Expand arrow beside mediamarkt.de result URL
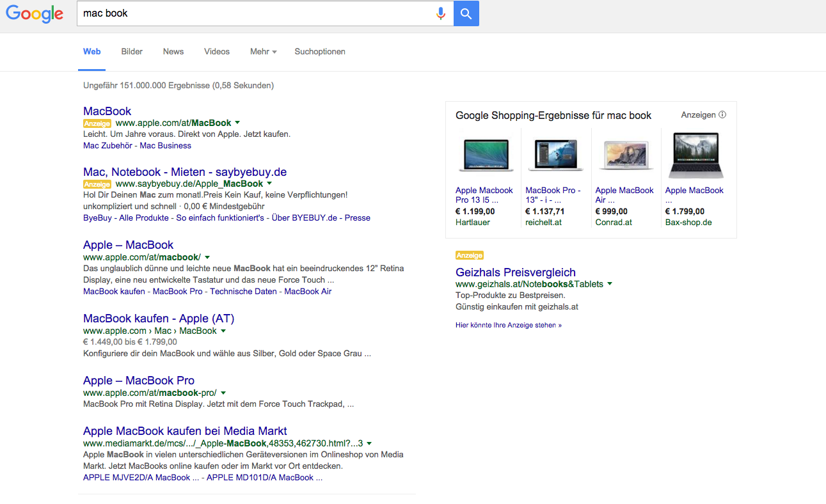The height and width of the screenshot is (504, 826). click(x=369, y=443)
